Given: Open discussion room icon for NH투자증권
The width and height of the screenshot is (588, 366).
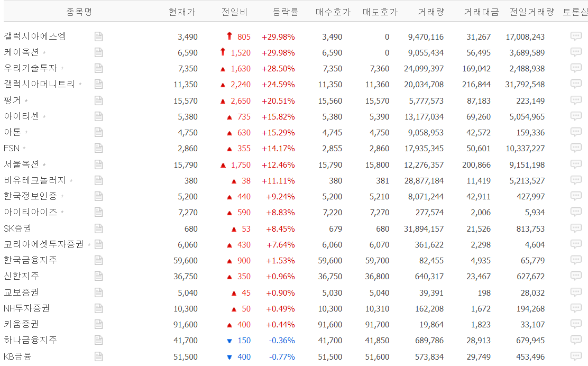Looking at the screenshot, I should click(576, 308).
